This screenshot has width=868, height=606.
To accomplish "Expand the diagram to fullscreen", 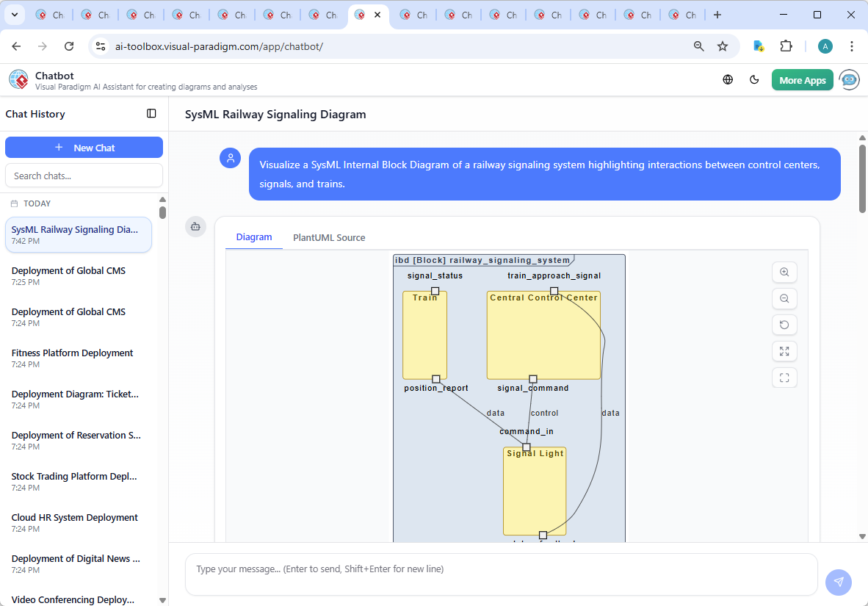I will point(784,351).
